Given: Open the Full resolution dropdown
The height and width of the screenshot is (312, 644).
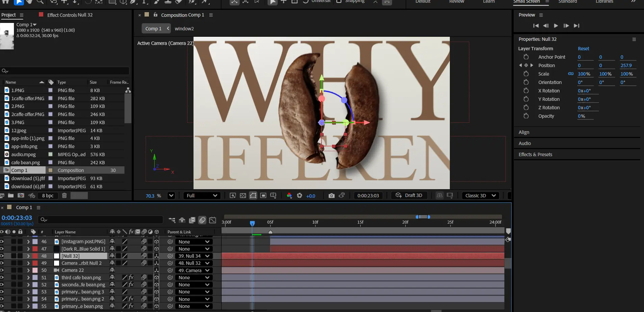Looking at the screenshot, I should 202,196.
